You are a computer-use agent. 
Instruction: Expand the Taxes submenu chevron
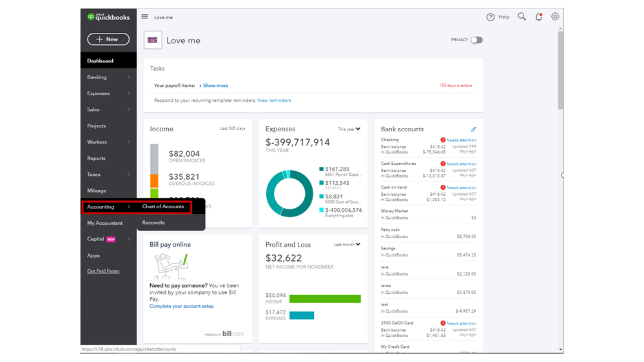point(129,174)
